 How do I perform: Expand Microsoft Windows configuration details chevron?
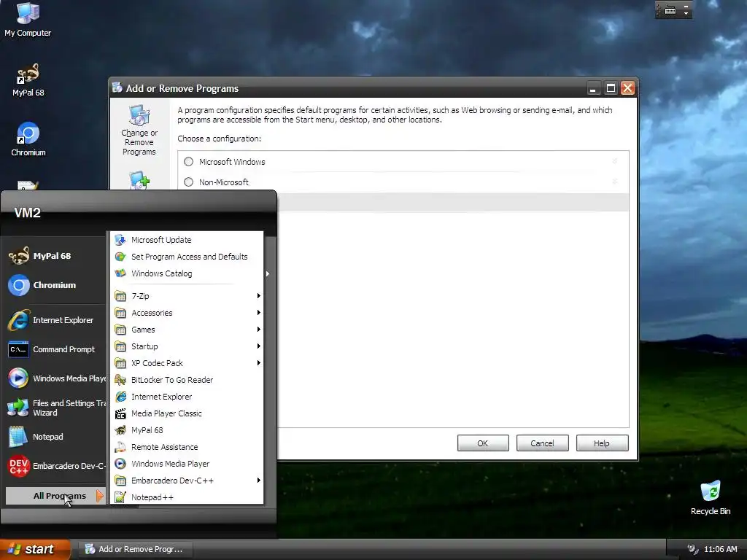614,161
